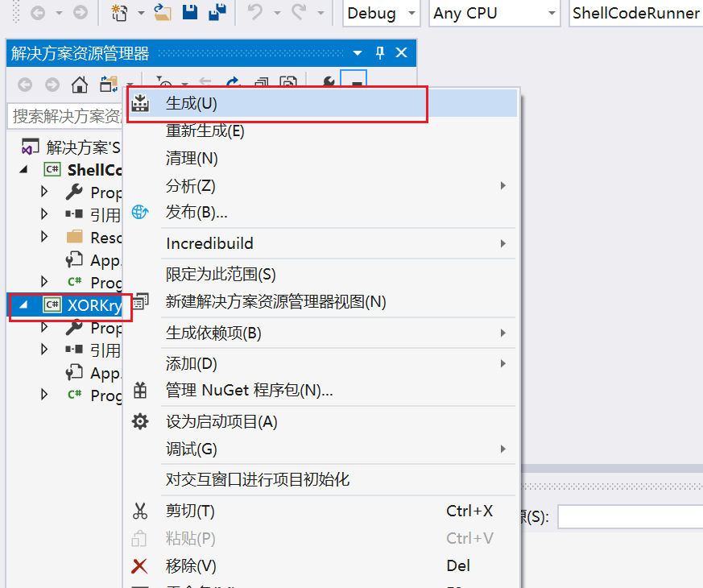
Task: Open the Debug configuration dropdown
Action: 382,14
